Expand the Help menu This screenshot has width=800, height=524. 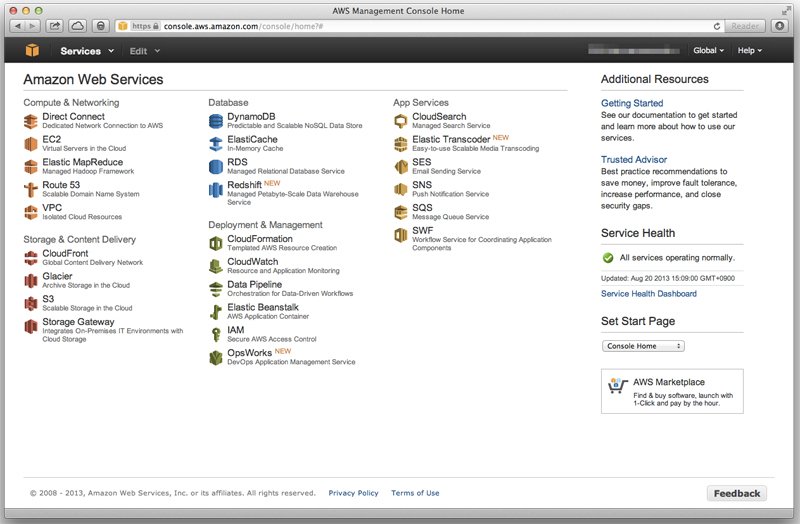(749, 51)
